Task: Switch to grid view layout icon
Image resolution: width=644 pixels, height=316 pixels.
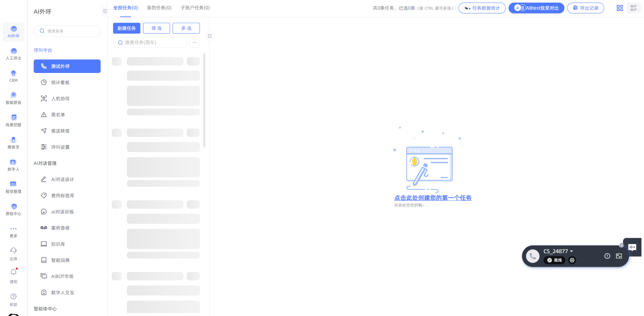Action: point(620,8)
